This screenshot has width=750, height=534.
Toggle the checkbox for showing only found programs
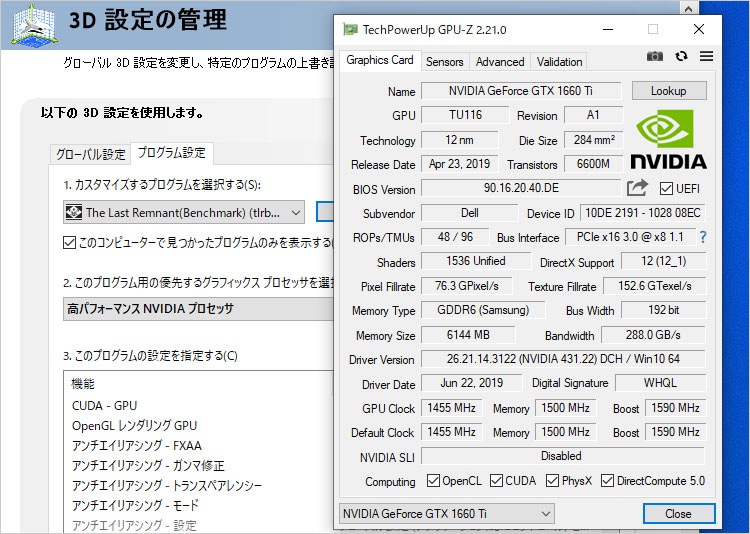pyautogui.click(x=69, y=243)
